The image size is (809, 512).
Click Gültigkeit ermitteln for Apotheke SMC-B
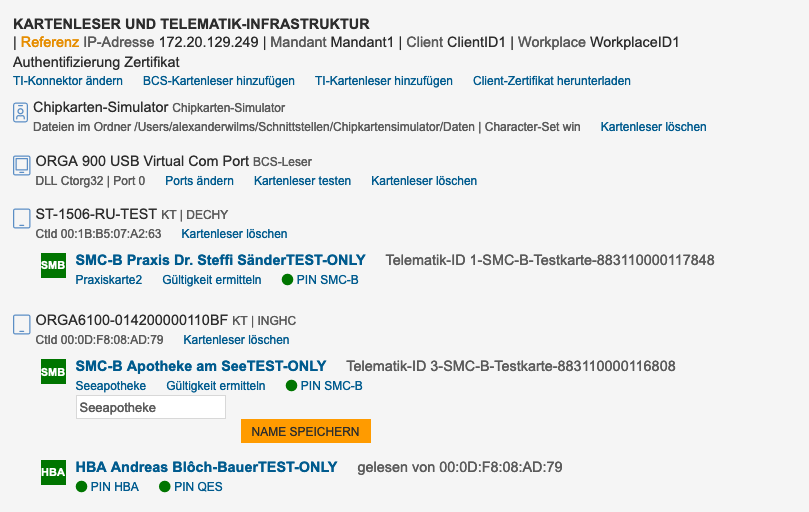tap(216, 386)
